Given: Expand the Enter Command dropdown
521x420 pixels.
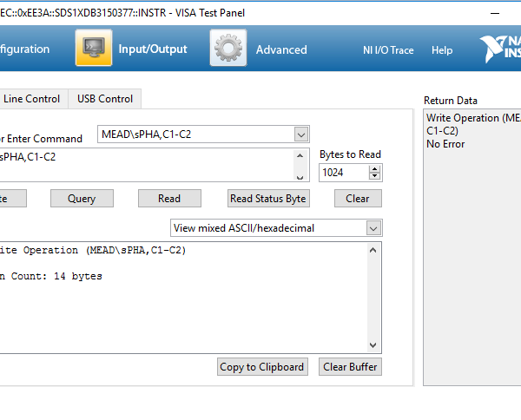Looking at the screenshot, I should [301, 134].
